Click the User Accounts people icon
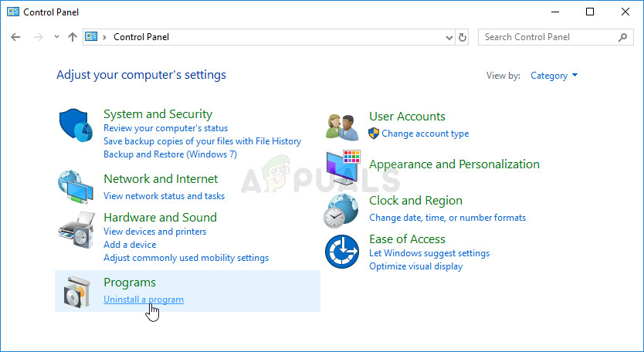Viewport: 644px width, 352px height. [x=343, y=126]
